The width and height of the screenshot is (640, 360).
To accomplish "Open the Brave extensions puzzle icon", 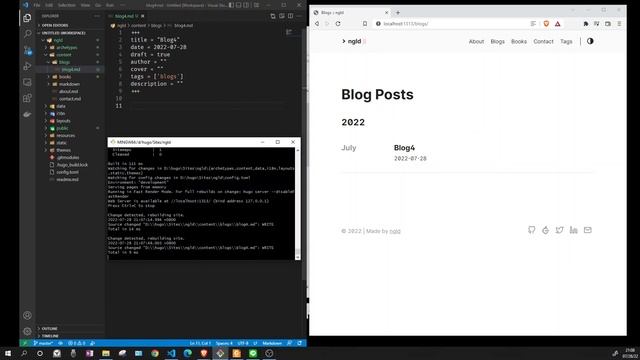I will click(586, 24).
